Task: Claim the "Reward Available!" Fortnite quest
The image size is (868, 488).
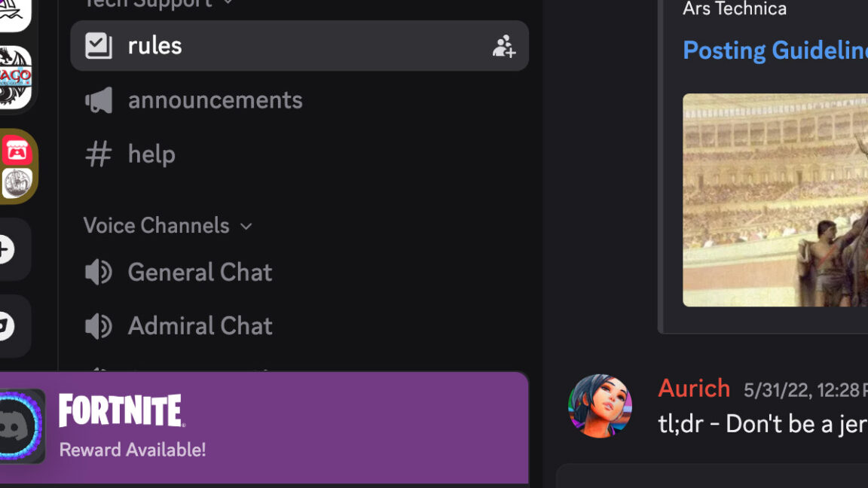Action: tap(133, 450)
